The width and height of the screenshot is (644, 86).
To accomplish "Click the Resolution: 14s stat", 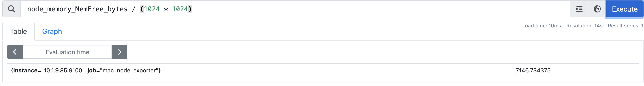I will pos(584,26).
